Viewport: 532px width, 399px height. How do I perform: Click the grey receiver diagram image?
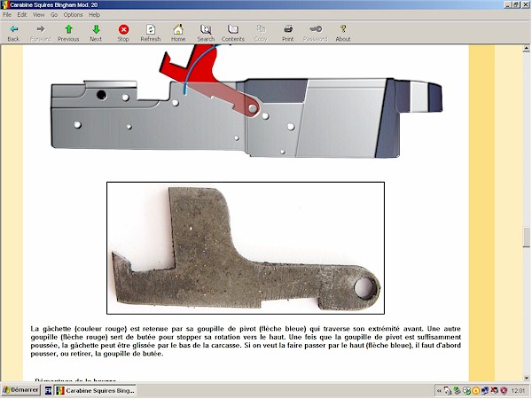[246, 117]
